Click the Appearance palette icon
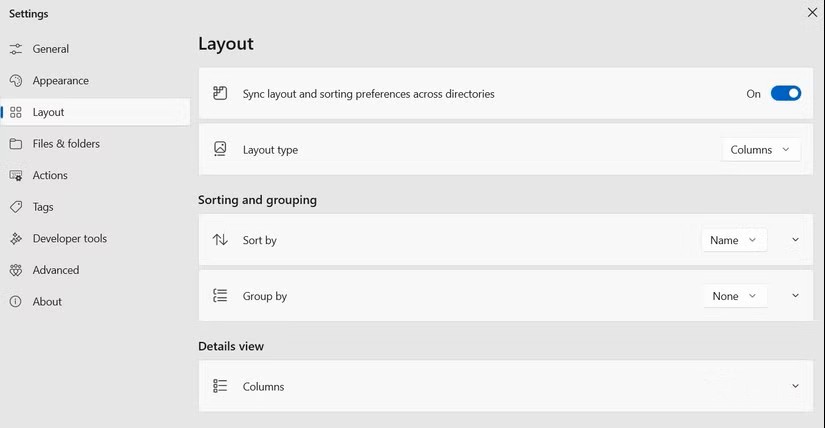The height and width of the screenshot is (428, 825). click(16, 81)
